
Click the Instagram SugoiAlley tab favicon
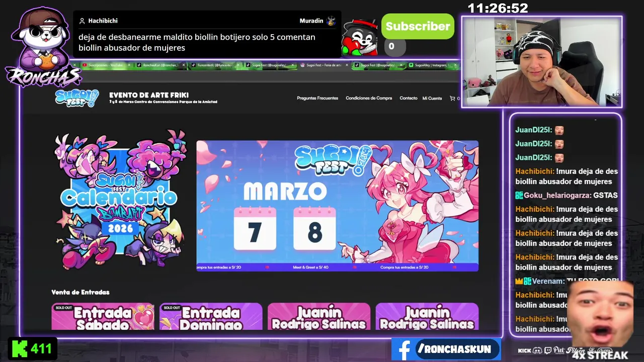411,65
